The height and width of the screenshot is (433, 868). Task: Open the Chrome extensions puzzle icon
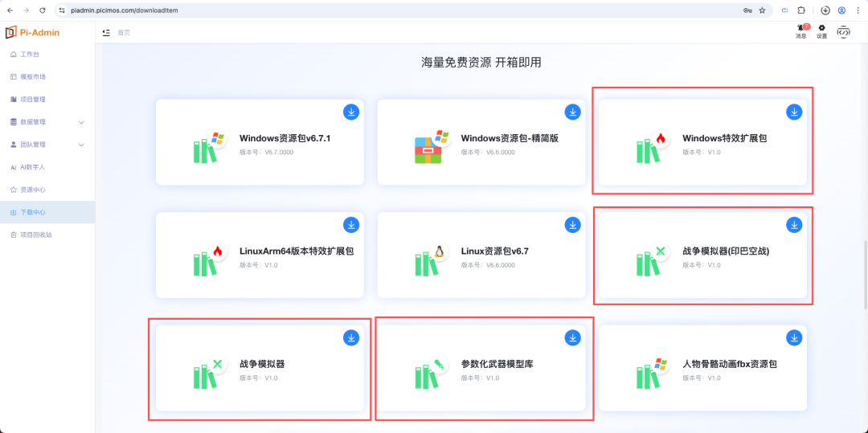pyautogui.click(x=801, y=10)
